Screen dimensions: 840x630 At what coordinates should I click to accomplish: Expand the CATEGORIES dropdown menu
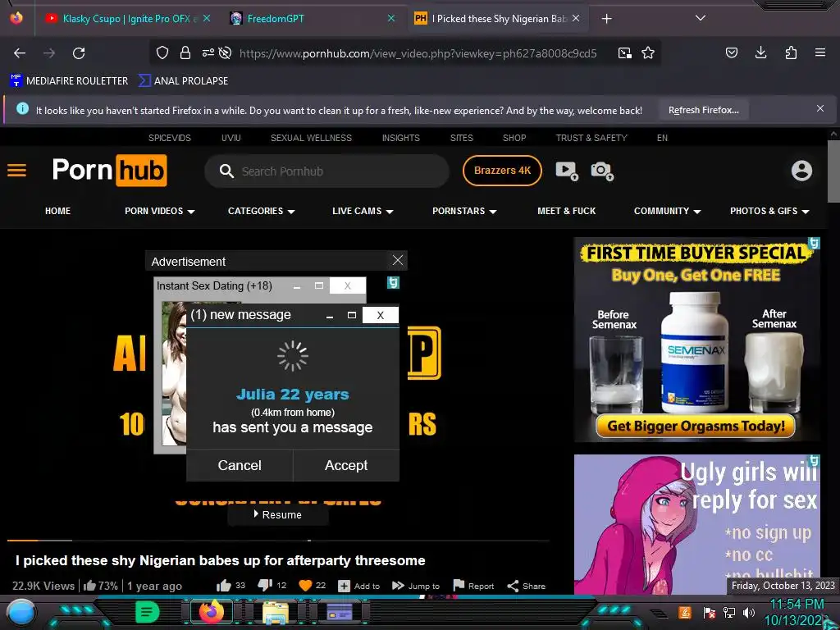262,211
